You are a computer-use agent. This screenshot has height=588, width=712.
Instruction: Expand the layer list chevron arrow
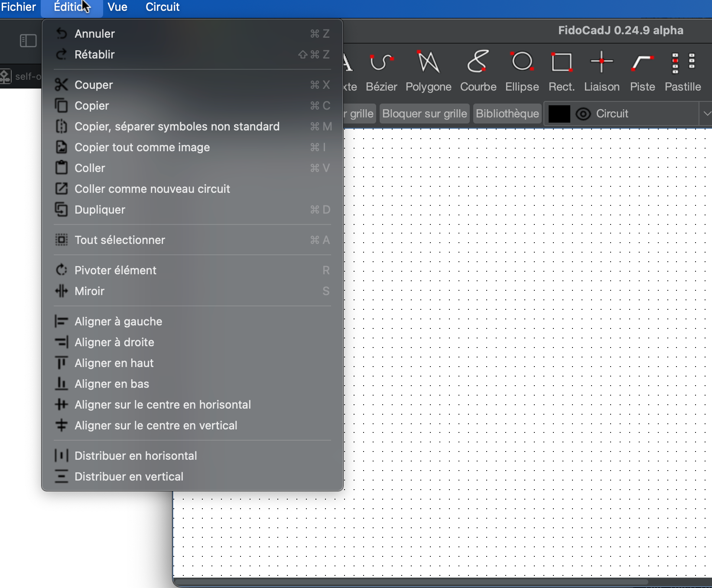[x=707, y=114]
